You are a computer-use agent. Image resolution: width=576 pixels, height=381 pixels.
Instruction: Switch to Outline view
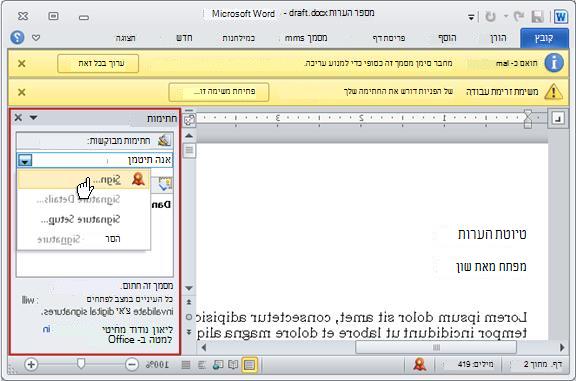(x=202, y=364)
